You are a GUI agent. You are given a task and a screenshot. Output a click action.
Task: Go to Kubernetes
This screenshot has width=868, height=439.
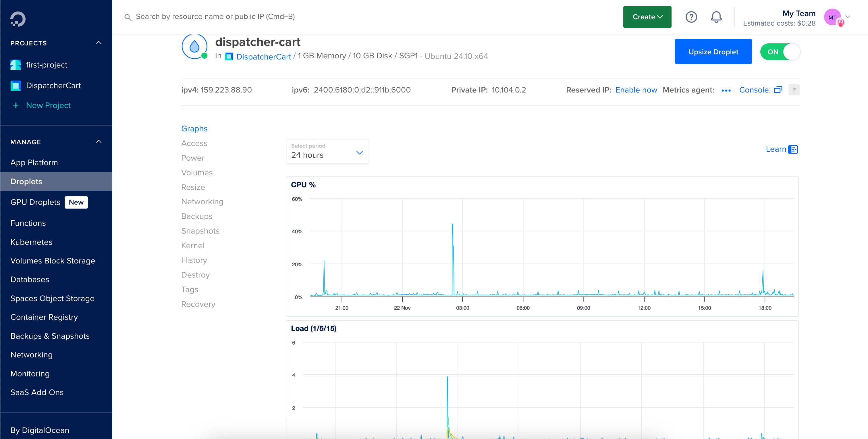point(31,242)
